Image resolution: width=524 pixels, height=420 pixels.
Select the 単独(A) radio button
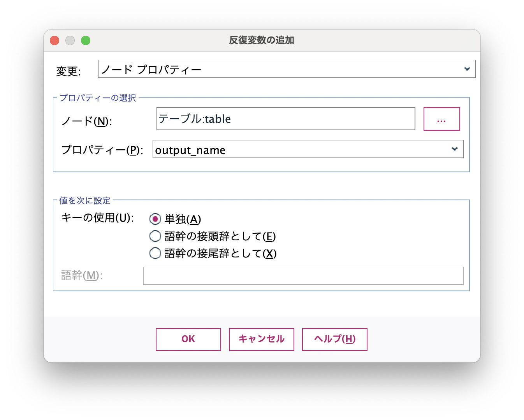[x=155, y=219]
